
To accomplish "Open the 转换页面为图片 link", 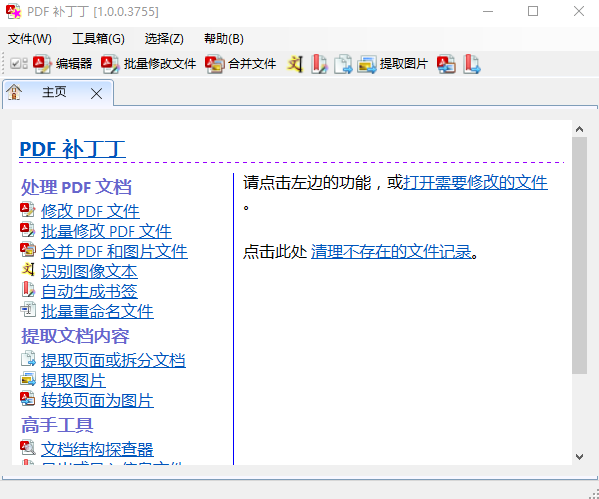I will click(x=97, y=400).
